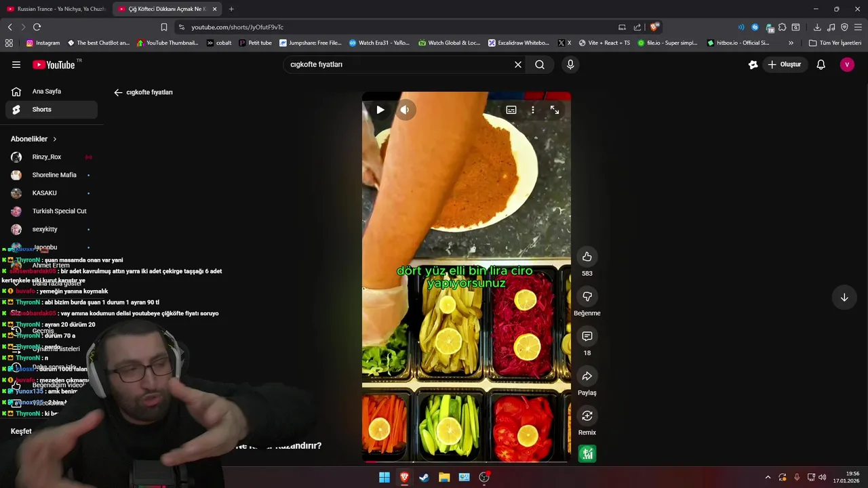The height and width of the screenshot is (488, 868).
Task: Open Brave VPN shield icon
Action: (x=844, y=27)
